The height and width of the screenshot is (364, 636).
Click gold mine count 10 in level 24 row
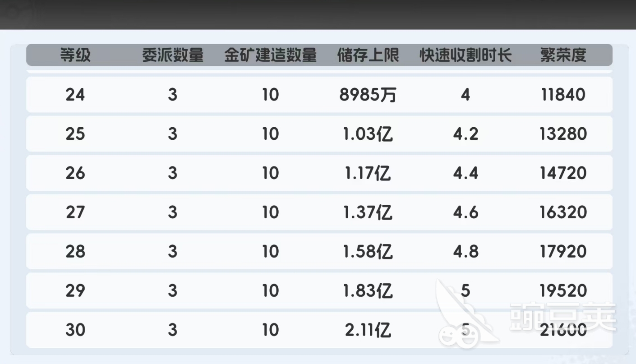click(271, 95)
